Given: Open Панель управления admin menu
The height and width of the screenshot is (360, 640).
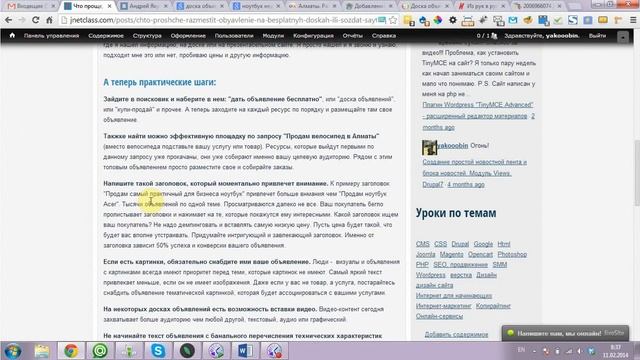Looking at the screenshot, I should (x=51, y=36).
